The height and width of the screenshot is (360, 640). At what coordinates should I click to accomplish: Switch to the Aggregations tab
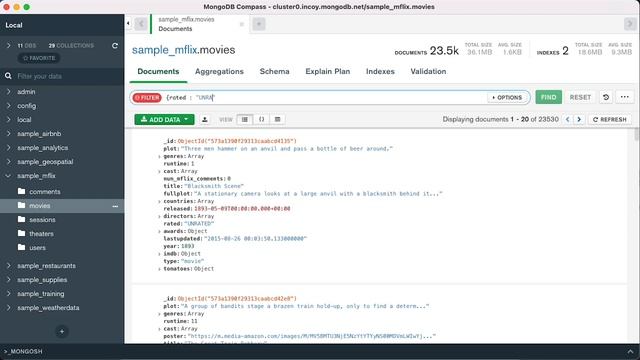(219, 71)
